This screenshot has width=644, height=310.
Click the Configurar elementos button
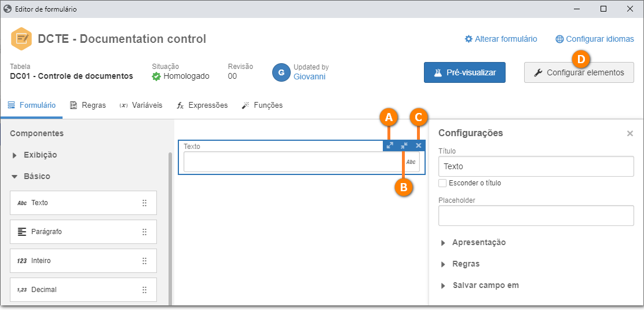click(579, 73)
